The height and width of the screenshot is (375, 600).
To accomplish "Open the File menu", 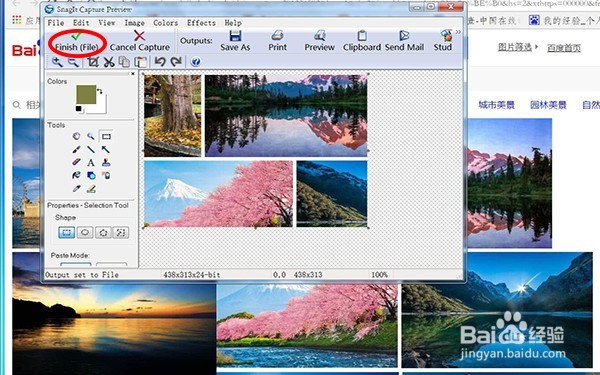I will (x=56, y=23).
